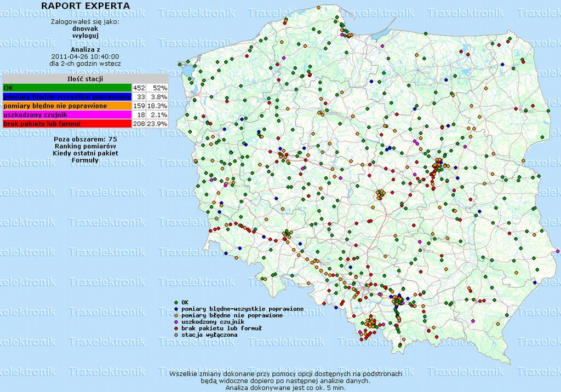Viewport: 561px width, 392px height.
Task: Select the red brak pakietu lub formuł row
Action: pos(67,124)
